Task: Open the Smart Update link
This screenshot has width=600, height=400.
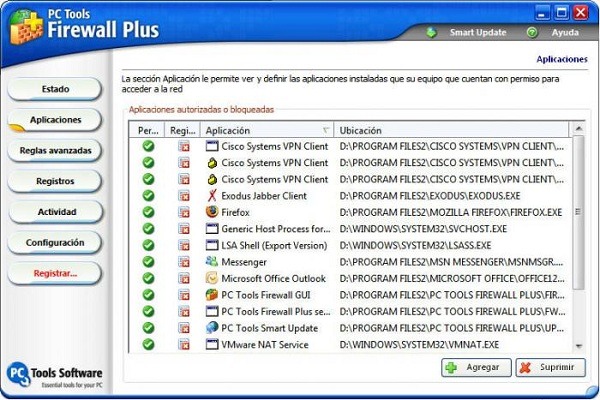Action: point(478,33)
